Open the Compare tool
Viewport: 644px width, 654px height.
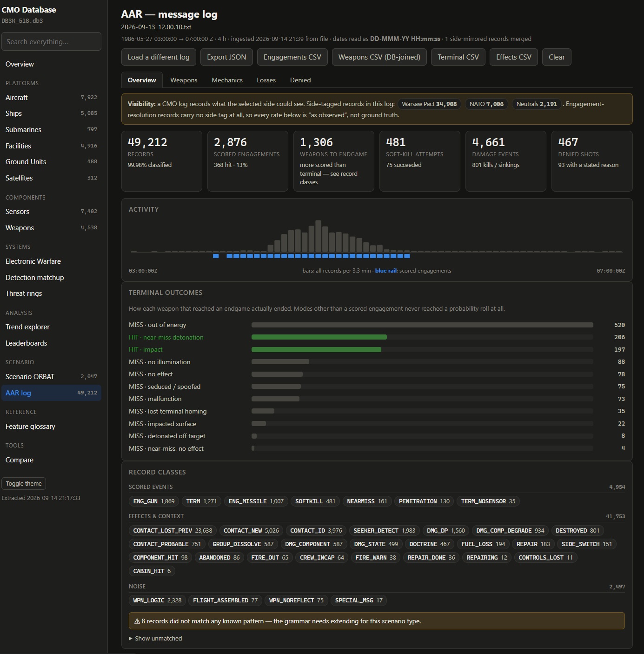[x=51, y=460]
